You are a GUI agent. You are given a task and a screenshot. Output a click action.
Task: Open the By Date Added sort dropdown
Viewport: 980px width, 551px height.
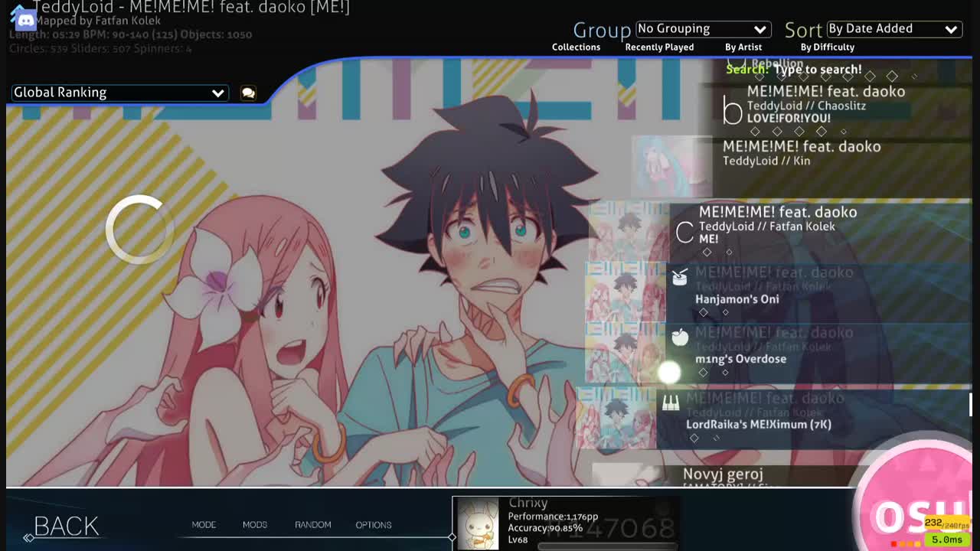point(893,29)
